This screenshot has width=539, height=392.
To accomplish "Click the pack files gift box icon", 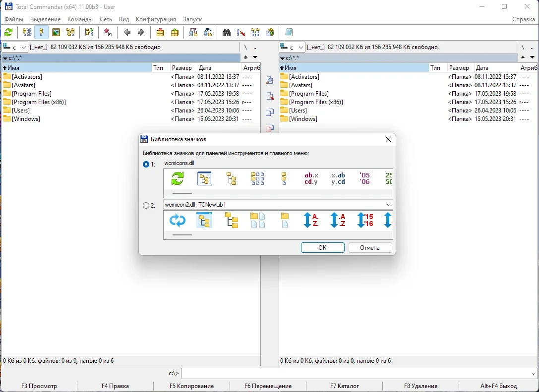I will coord(160,32).
